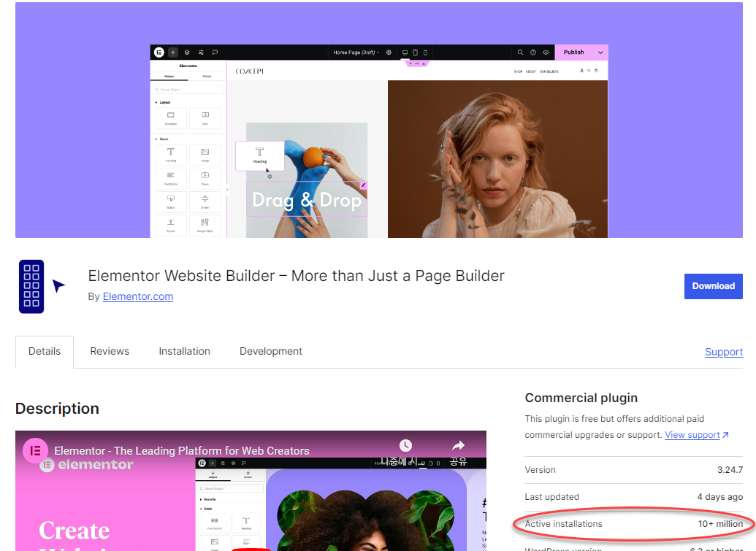The width and height of the screenshot is (756, 551).
Task: Click the Version value "3.24.7"
Action: pyautogui.click(x=730, y=469)
